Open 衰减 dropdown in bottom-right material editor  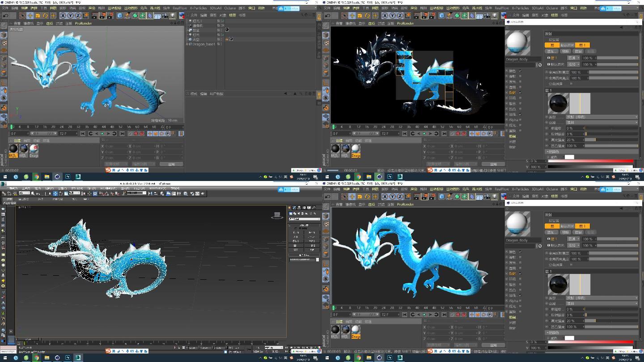click(x=602, y=303)
